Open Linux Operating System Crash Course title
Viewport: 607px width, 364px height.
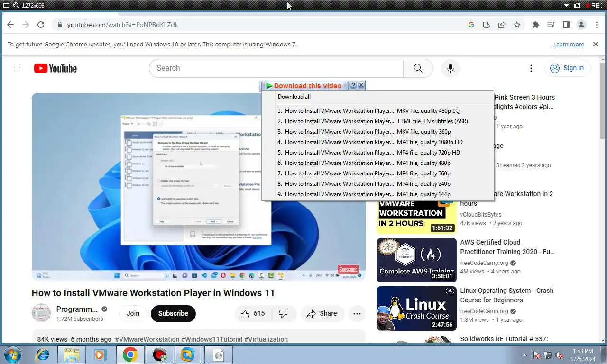click(x=506, y=295)
